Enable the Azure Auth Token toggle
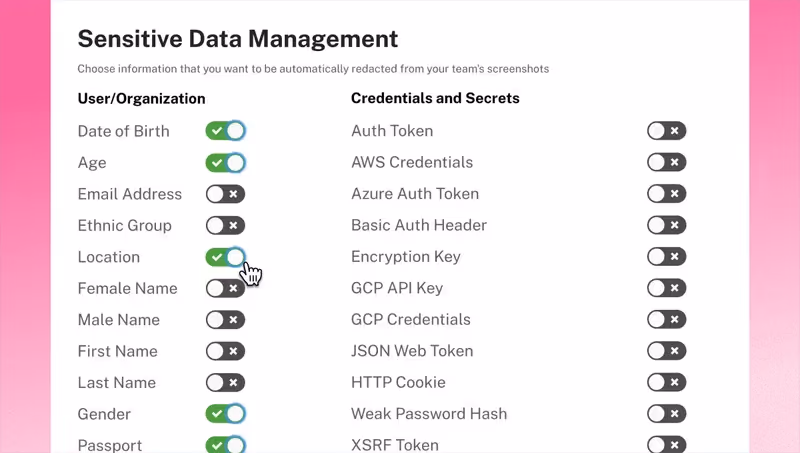 666,194
